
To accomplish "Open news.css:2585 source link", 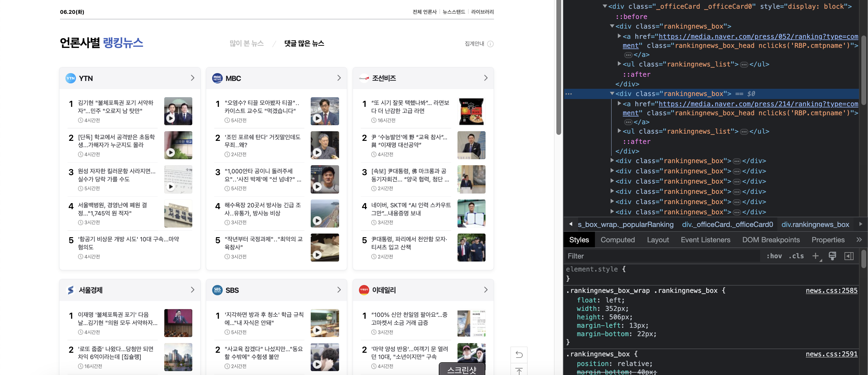I will [x=831, y=290].
